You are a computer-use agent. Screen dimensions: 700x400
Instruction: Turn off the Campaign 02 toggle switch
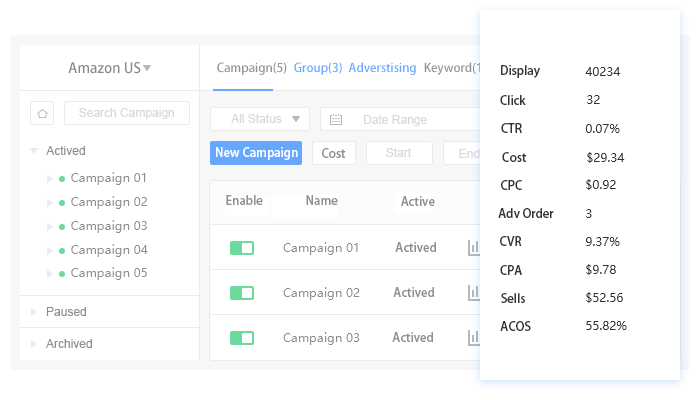(x=242, y=293)
